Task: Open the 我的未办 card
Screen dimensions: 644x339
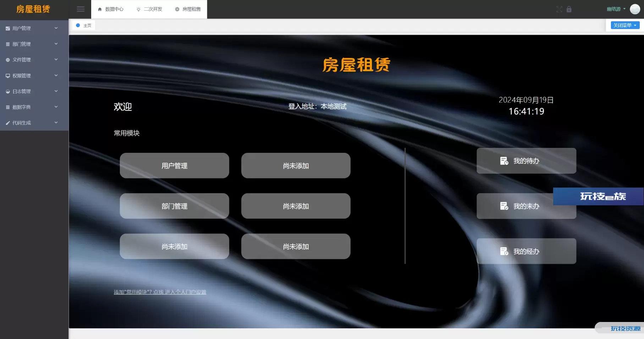Action: click(526, 206)
